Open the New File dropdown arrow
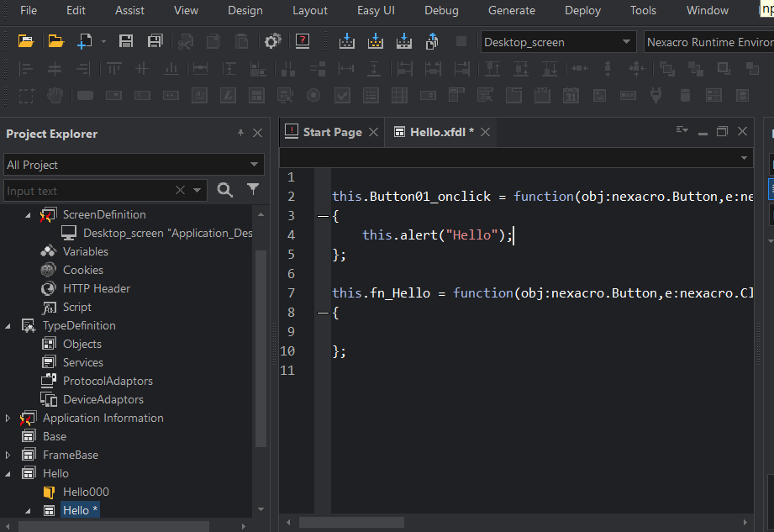774x532 pixels. [103, 42]
